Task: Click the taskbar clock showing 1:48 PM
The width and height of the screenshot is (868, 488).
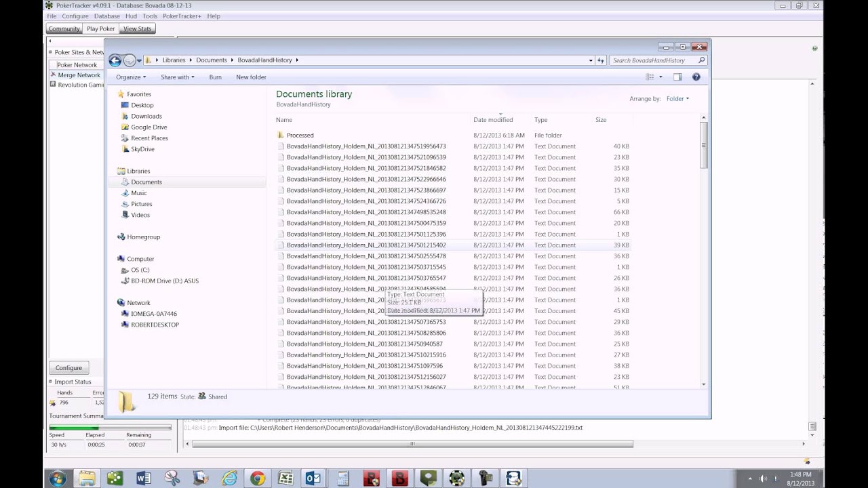Action: (801, 479)
